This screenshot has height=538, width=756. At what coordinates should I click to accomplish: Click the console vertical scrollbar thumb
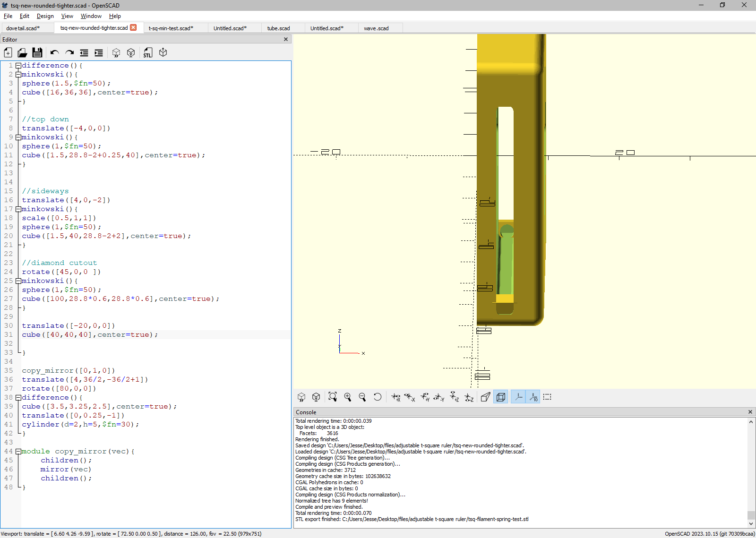coord(751,515)
